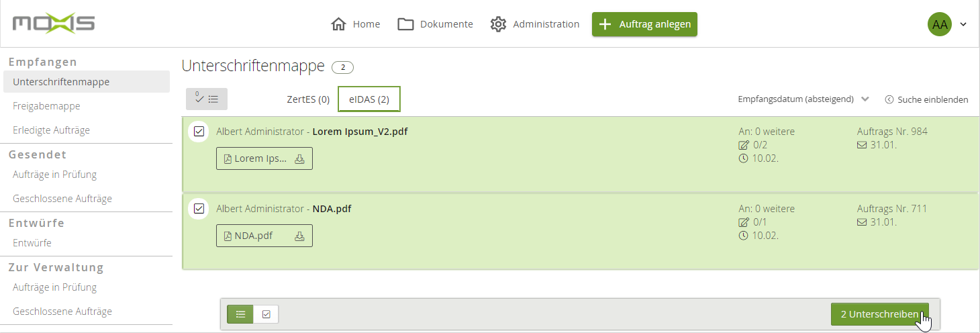Show the search panel via Suche einblenden
This screenshot has height=333, width=980.
[x=926, y=99]
